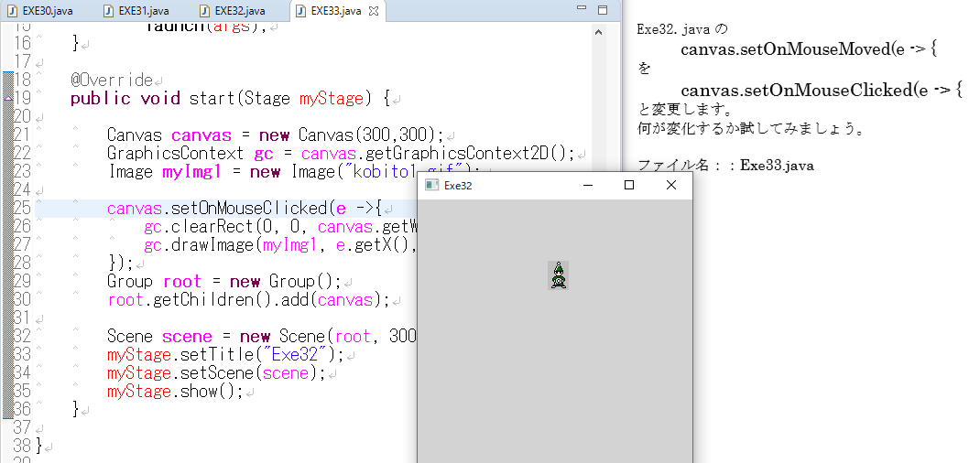Click the Exe32 window application icon
The image size is (980, 463).
tap(430, 185)
